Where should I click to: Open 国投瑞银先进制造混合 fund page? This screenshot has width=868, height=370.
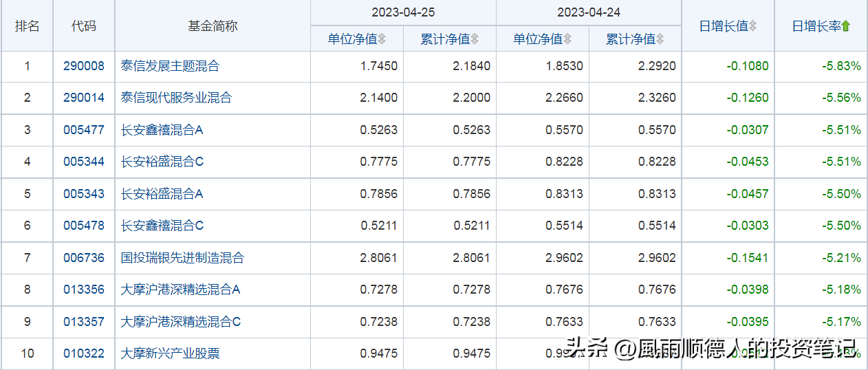tap(182, 258)
